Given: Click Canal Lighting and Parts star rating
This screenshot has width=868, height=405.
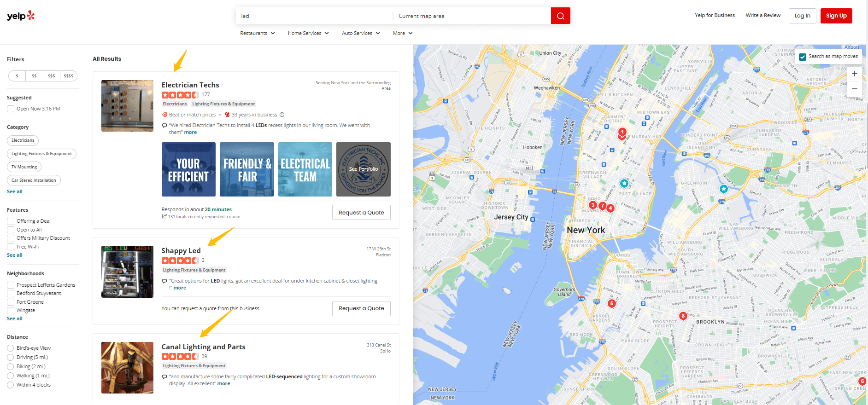Looking at the screenshot, I should [x=180, y=356].
